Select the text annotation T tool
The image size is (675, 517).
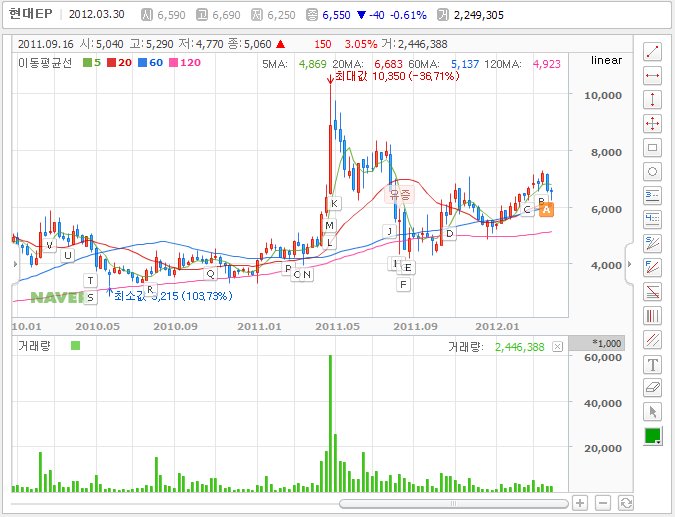coord(653,365)
